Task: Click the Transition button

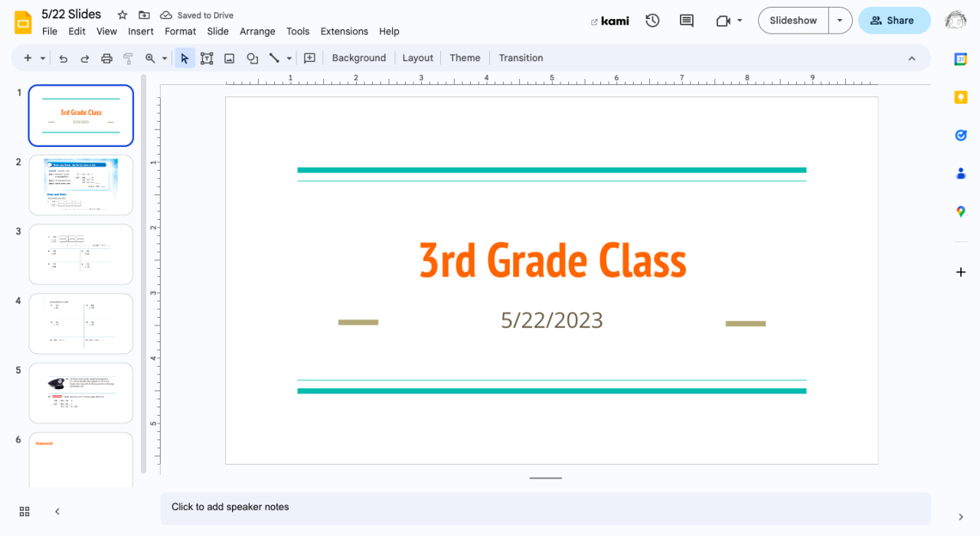Action: 521,58
